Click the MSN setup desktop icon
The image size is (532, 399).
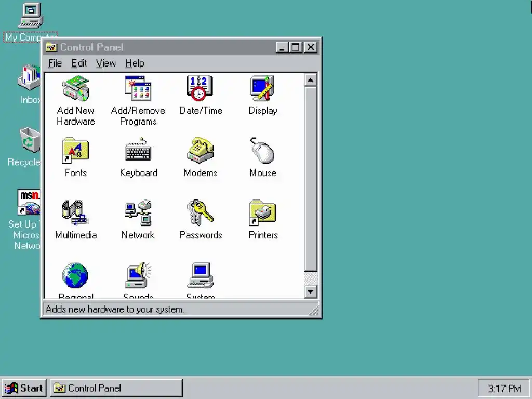[29, 202]
